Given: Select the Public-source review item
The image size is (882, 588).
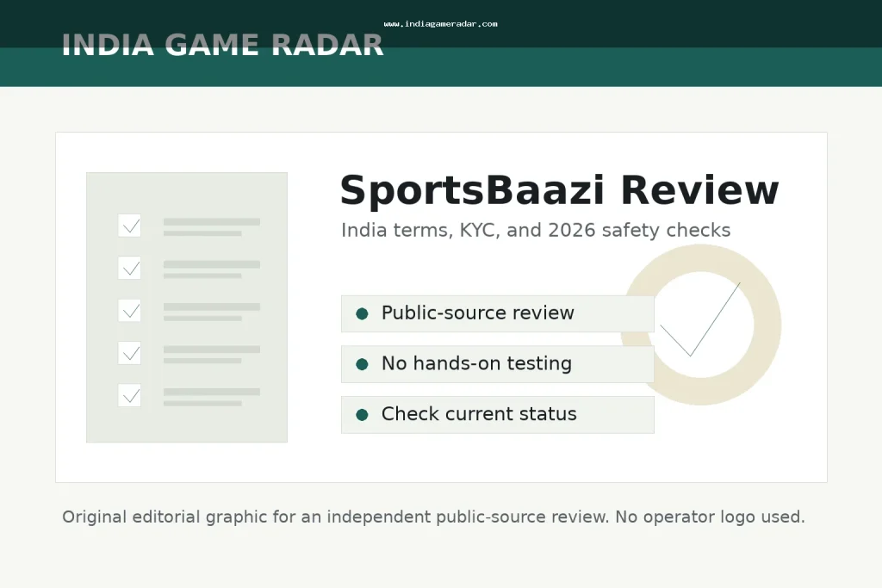Looking at the screenshot, I should (x=497, y=313).
